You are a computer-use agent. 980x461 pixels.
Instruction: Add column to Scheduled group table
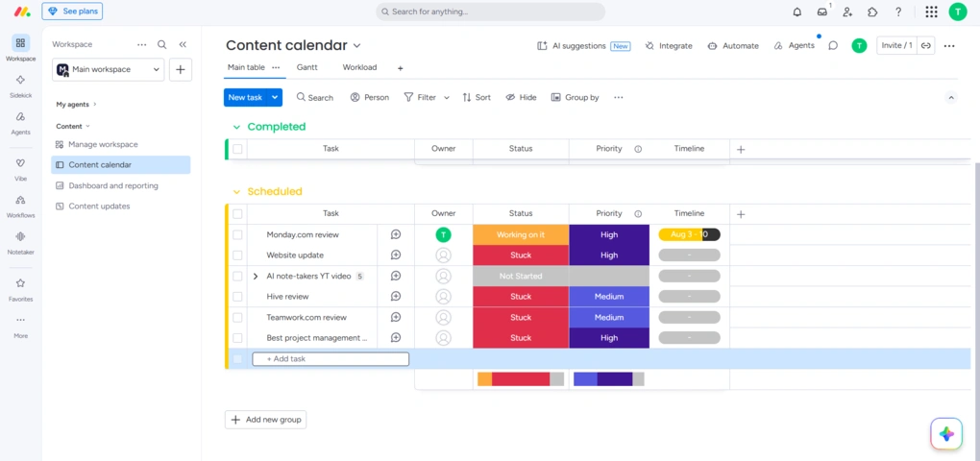pos(741,214)
